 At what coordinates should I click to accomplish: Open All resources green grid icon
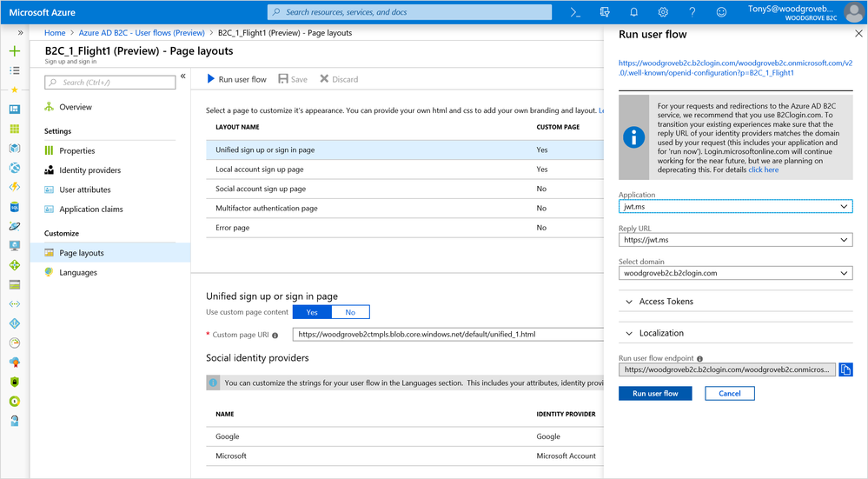pos(15,129)
